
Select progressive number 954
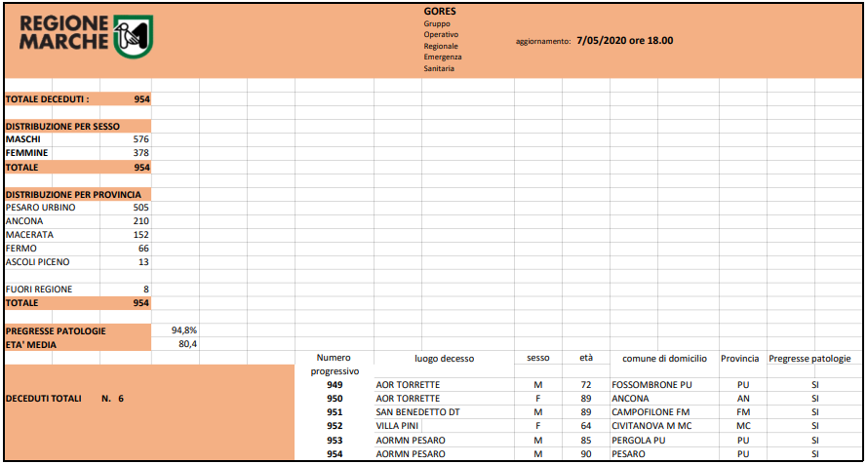pos(335,454)
